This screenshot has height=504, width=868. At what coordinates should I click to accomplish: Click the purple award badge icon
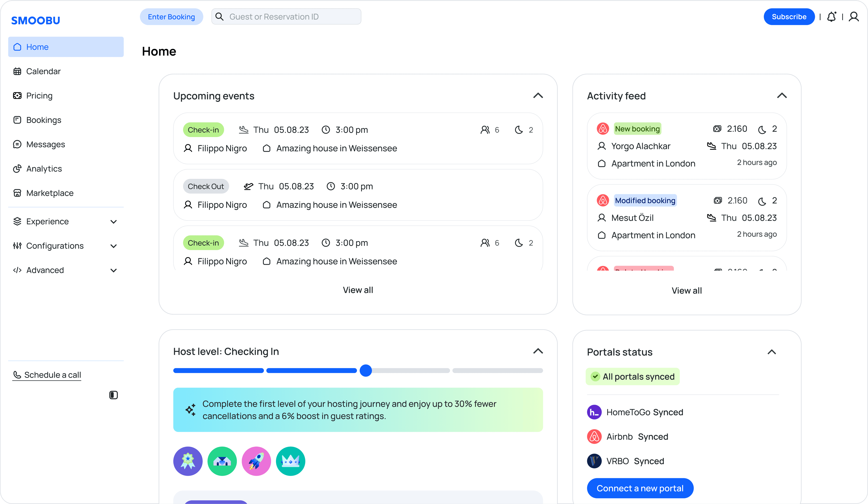[188, 461]
